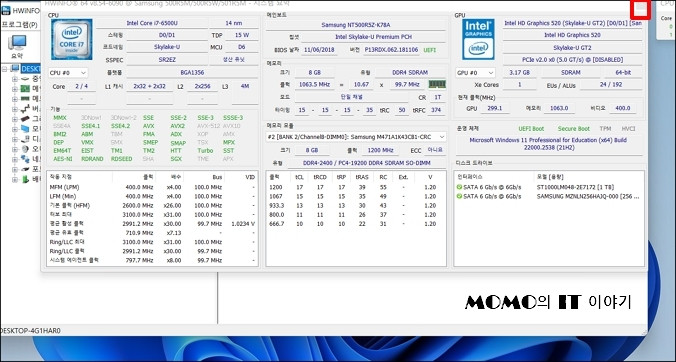Click the 1063.5 MHz memory clock field
Image resolution: width=676 pixels, height=362 pixels.
coord(314,85)
